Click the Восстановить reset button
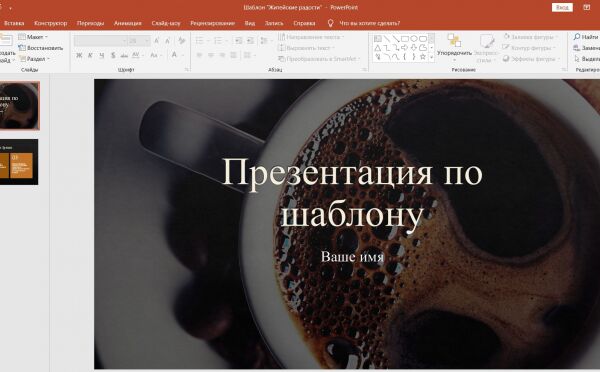Screen dimensions: 600x372 click(x=41, y=48)
